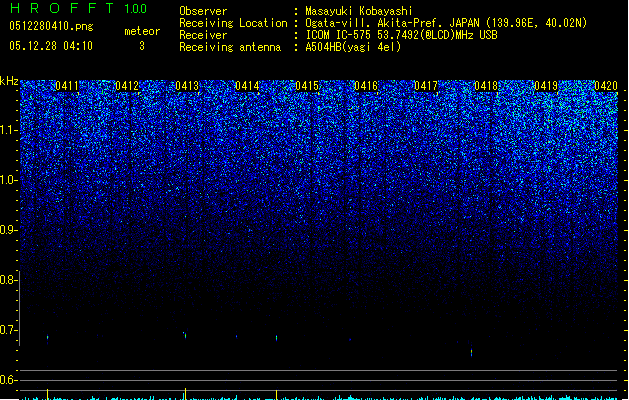The width and height of the screenshot is (629, 400).
Task: Click the faint echo before the 0414 marker
Action: coord(236,337)
